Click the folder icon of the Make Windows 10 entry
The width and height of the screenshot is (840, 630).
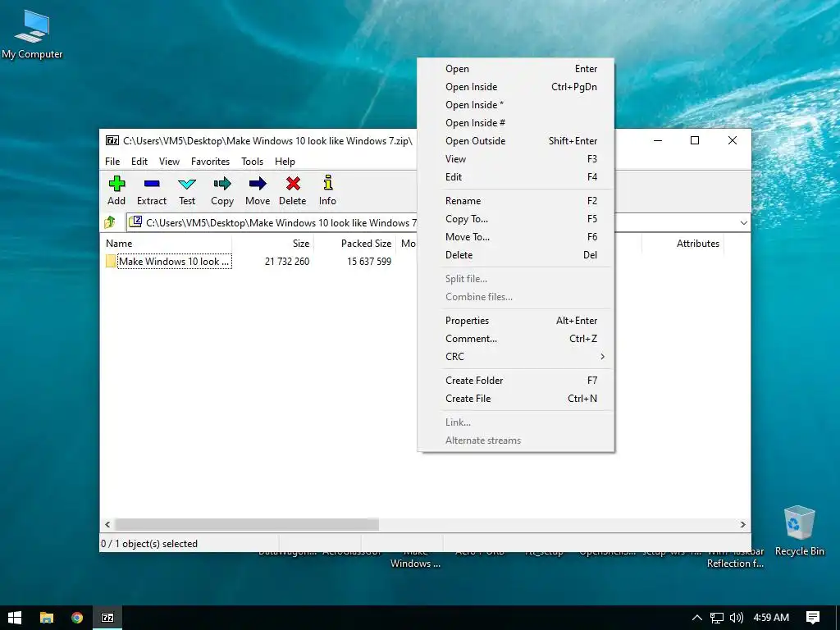pyautogui.click(x=111, y=262)
